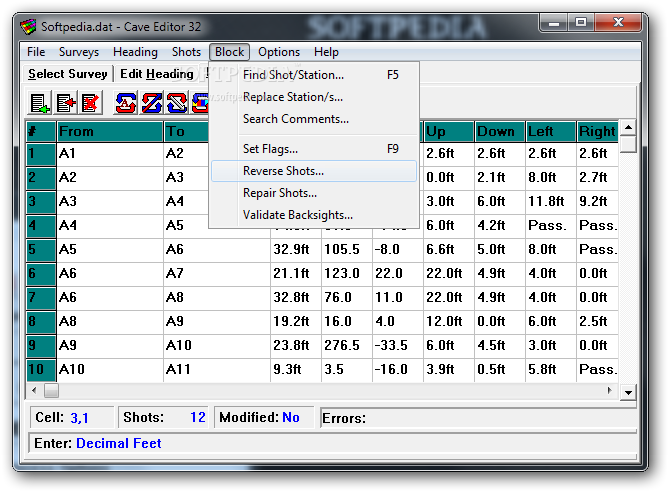Image resolution: width=669 pixels, height=492 pixels.
Task: Click the Right column header
Action: click(598, 131)
